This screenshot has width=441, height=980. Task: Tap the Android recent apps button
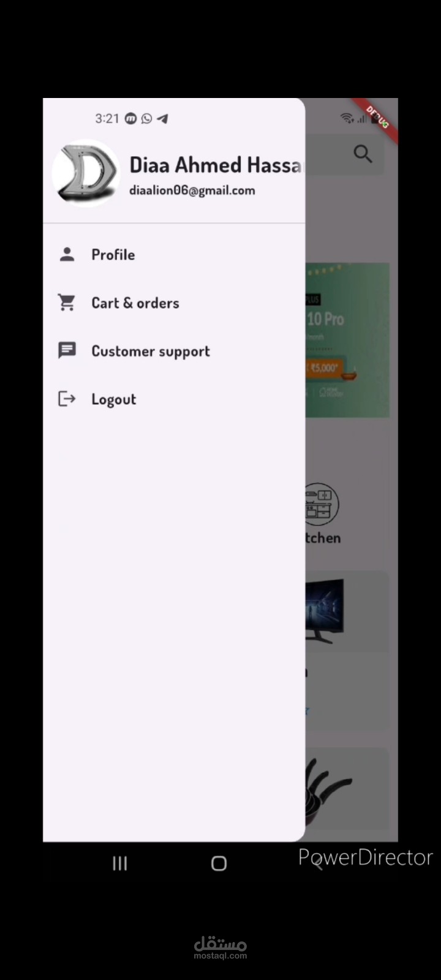120,864
